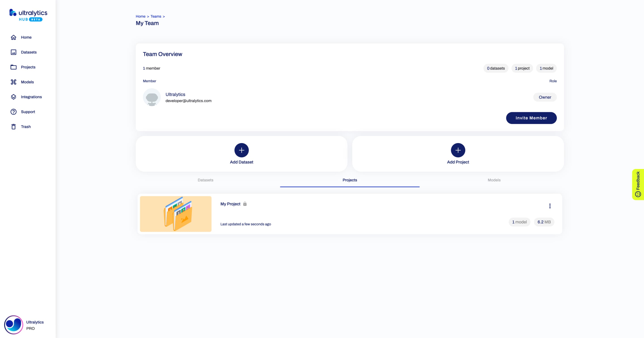
Task: Open three-dot menu for My Project
Action: pyautogui.click(x=550, y=206)
